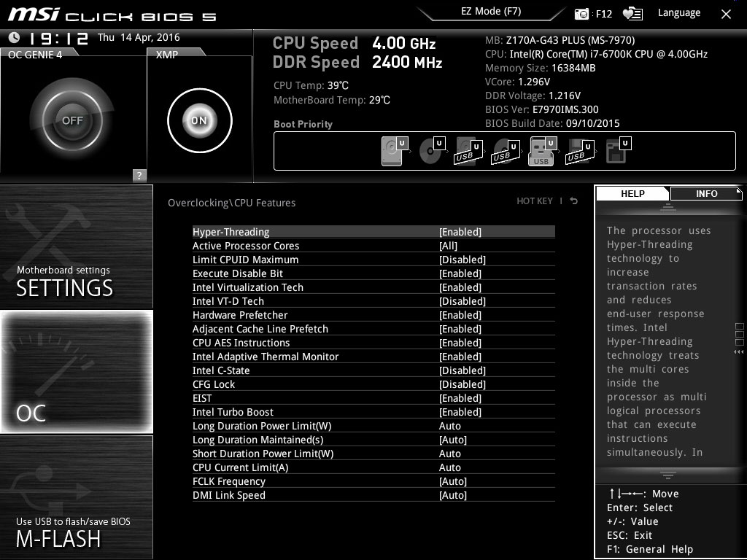Click the OC Genie question mark help icon
Screen dimensions: 747x560
tap(139, 175)
